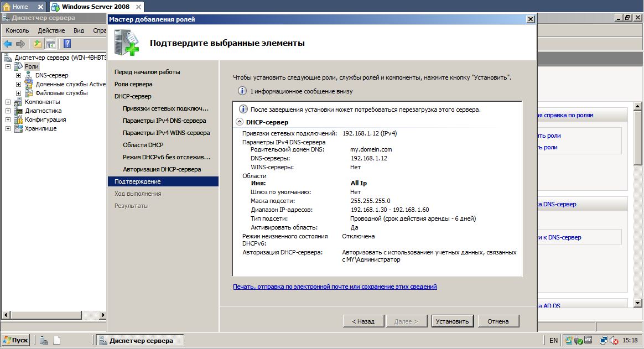This screenshot has height=349, width=644.
Task: Click the subnet mask 255.255.255.0 value
Action: click(x=371, y=201)
